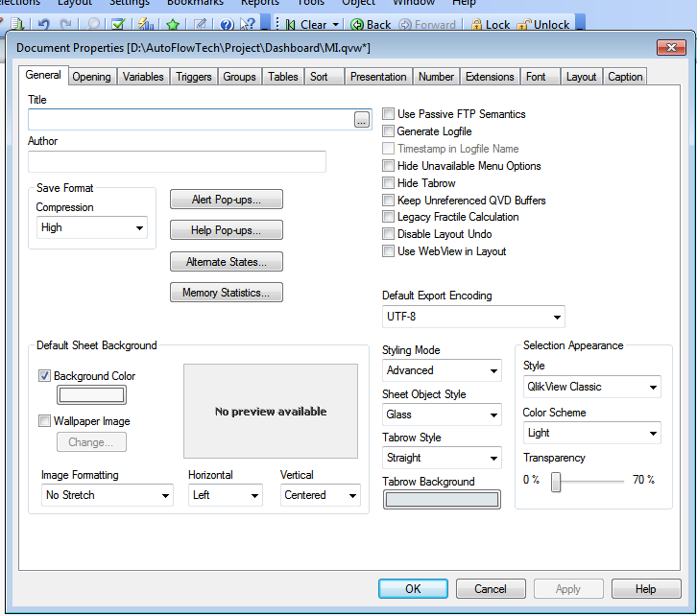The height and width of the screenshot is (616, 697).
Task: Click the Transparency slider handle
Action: [x=556, y=482]
